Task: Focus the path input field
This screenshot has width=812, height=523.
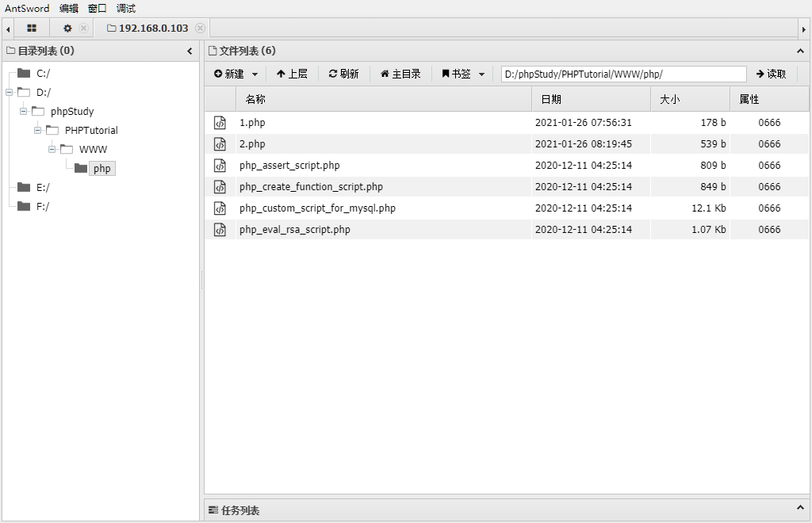Action: 623,74
